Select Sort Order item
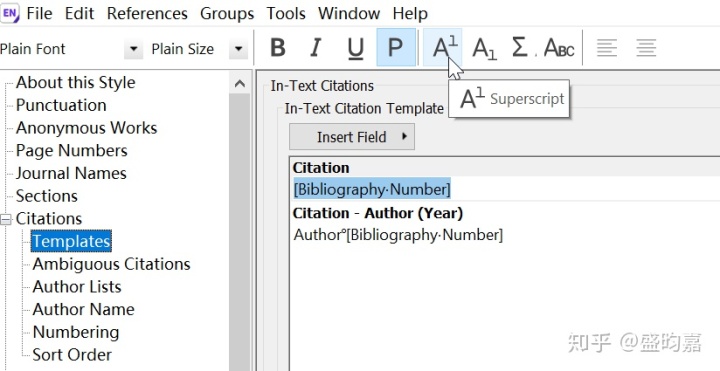This screenshot has height=371, width=720. pos(72,354)
